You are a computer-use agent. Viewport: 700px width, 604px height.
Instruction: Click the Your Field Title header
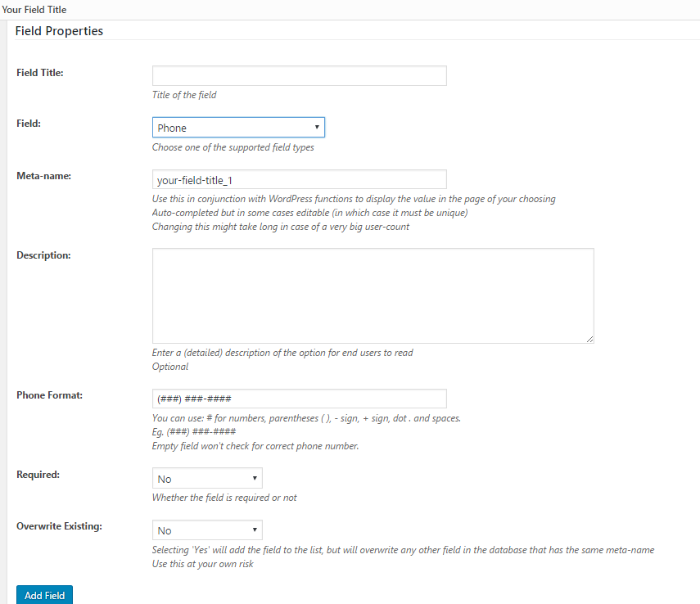tap(34, 9)
